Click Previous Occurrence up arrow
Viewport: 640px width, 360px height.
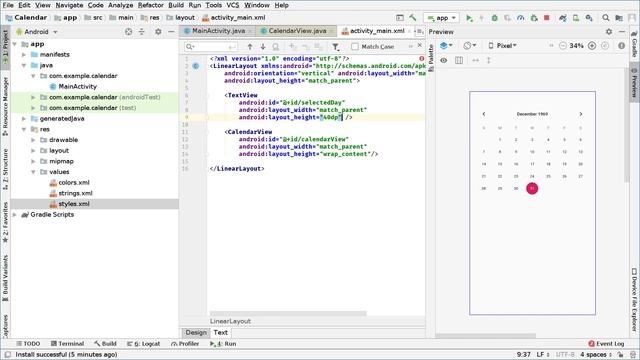click(250, 47)
